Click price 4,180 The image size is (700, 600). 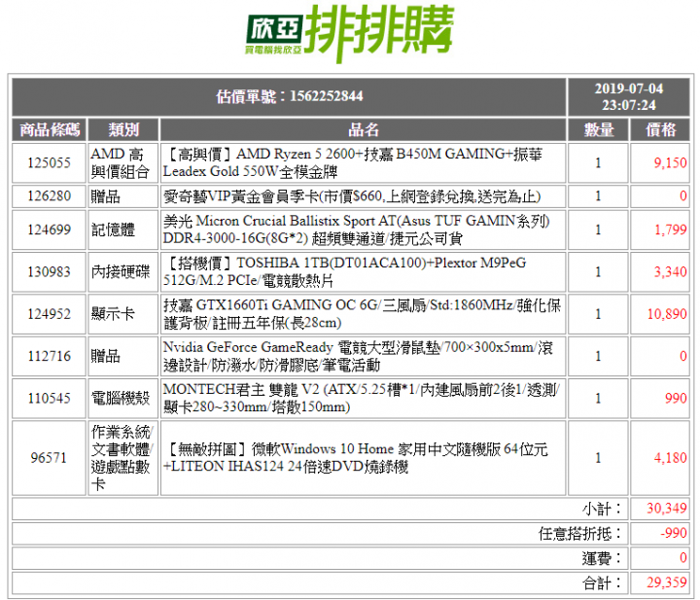pyautogui.click(x=670, y=458)
